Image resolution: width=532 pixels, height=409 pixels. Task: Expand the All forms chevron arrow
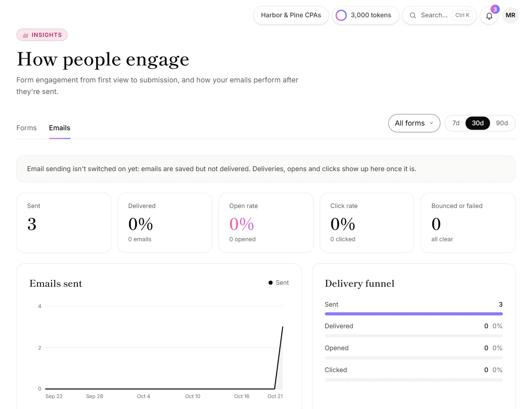[432, 123]
